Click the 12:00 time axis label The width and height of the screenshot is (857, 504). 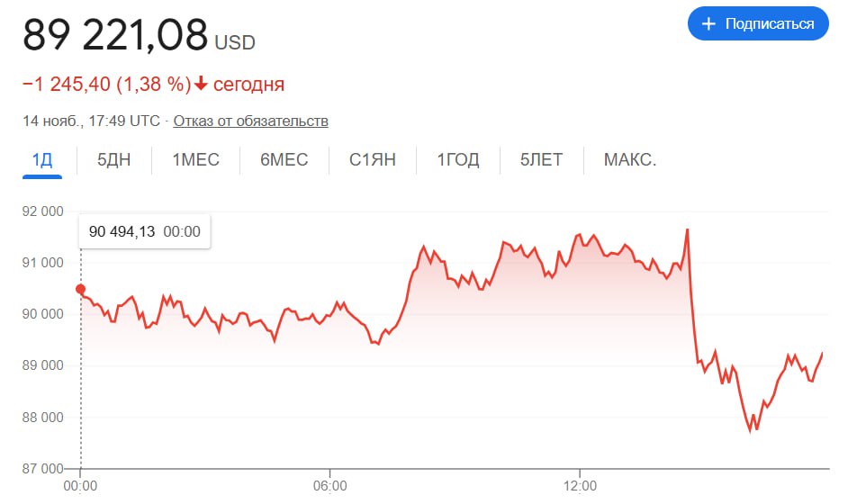pos(580,486)
